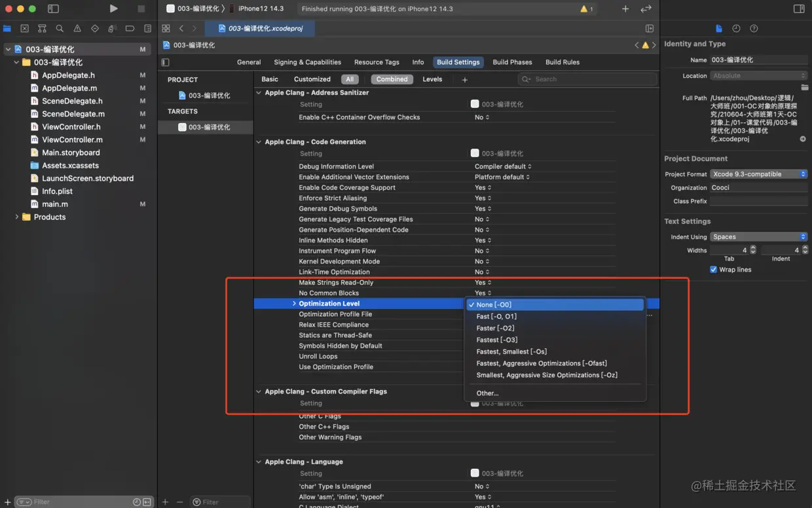Viewport: 812px width, 508px height.
Task: Click the build settings Search field
Action: click(x=587, y=79)
